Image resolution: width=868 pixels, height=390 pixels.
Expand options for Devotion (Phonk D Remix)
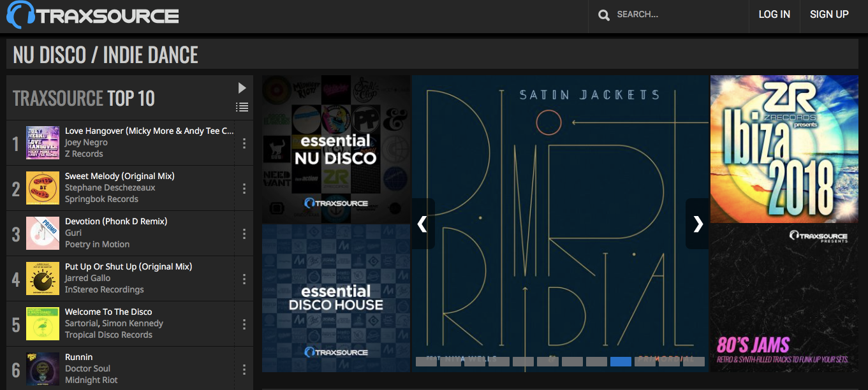coord(244,233)
